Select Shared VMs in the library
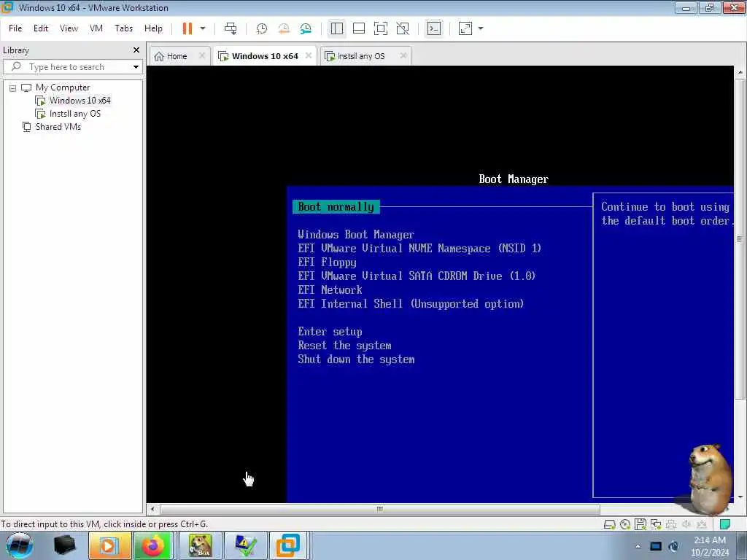Image resolution: width=747 pixels, height=560 pixels. click(x=58, y=127)
